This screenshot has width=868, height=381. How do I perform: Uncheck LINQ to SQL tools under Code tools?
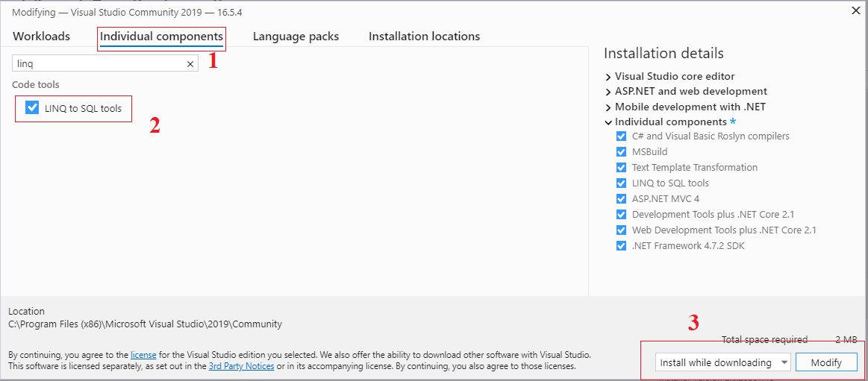point(32,108)
